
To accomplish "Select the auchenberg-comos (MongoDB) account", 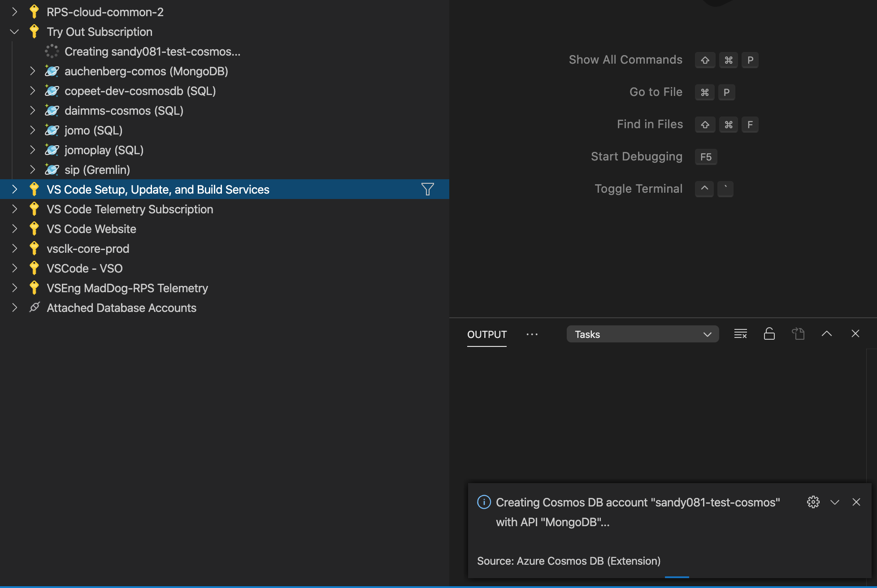I will [146, 71].
